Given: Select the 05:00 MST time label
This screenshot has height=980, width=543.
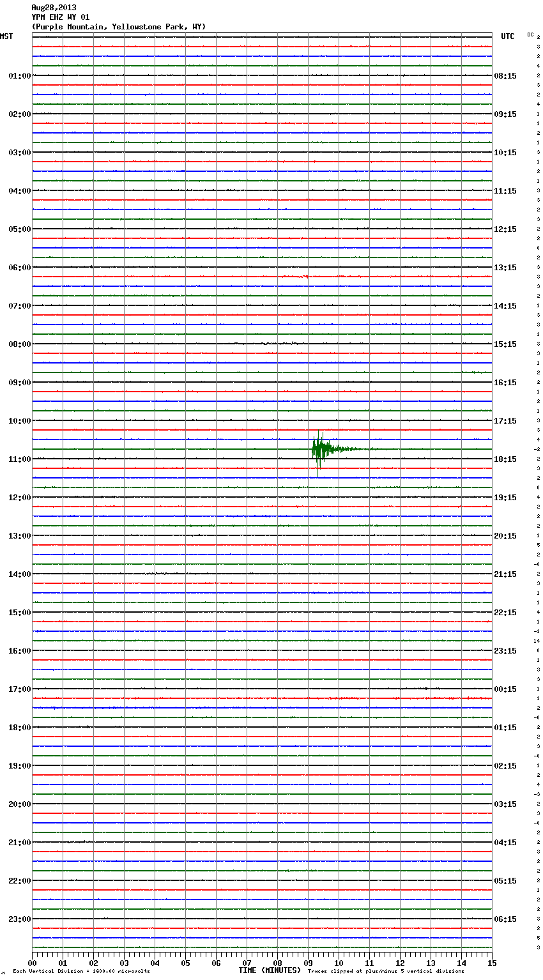Looking at the screenshot, I should (x=20, y=229).
